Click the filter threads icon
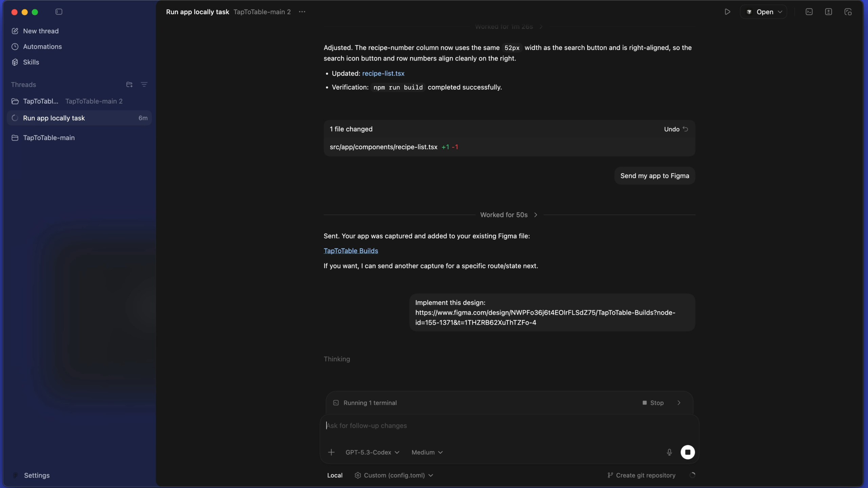Image resolution: width=868 pixels, height=488 pixels. 144,84
